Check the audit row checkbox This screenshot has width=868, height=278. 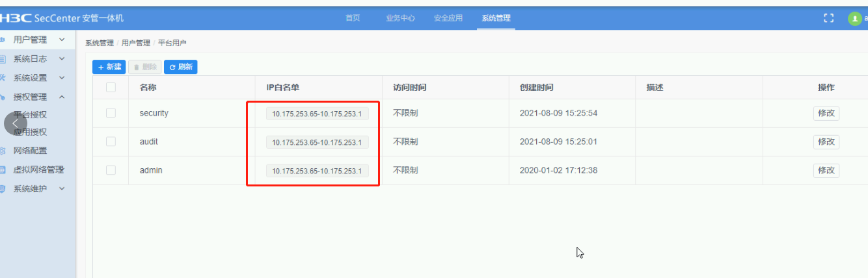(111, 142)
